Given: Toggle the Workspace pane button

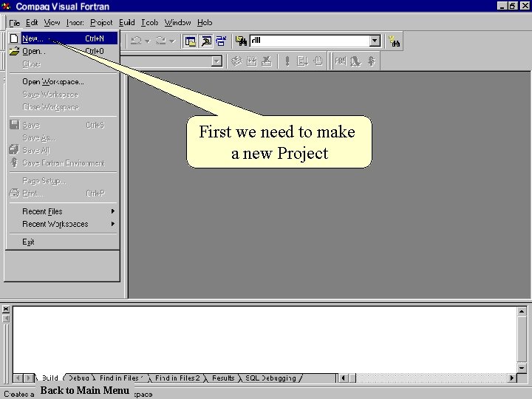Looking at the screenshot, I should 191,41.
